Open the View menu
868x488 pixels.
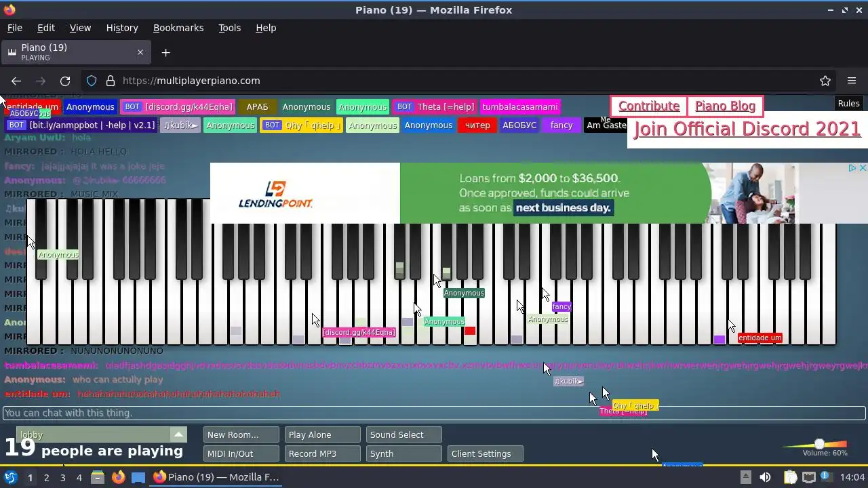pyautogui.click(x=80, y=28)
